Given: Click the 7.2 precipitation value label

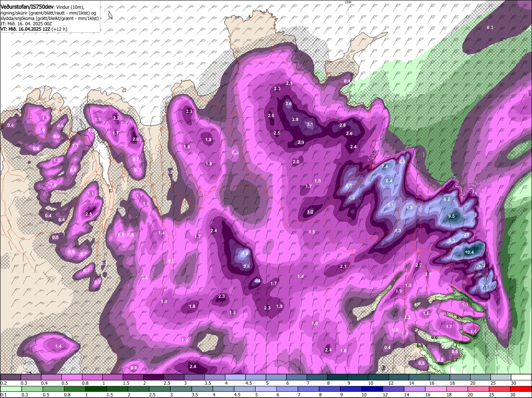Looking at the screenshot, I should click(484, 287).
